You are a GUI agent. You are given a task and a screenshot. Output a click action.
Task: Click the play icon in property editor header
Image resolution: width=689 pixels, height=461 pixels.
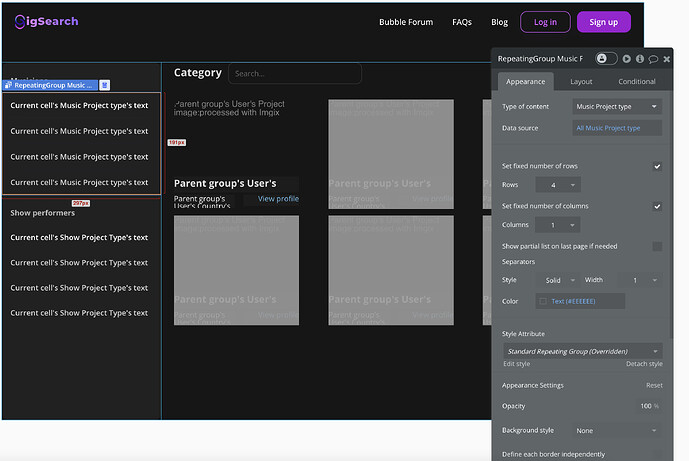[627, 59]
